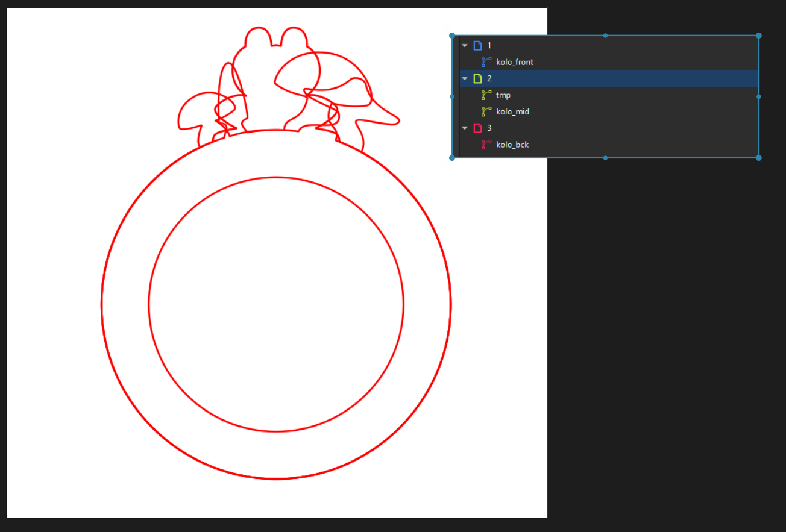786x532 pixels.
Task: Select the kolo_mid path name
Action: pos(512,111)
